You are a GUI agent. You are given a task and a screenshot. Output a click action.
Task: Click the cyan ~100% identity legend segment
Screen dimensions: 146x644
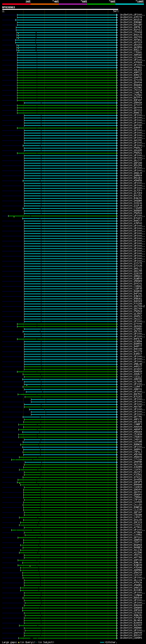[130, 4]
